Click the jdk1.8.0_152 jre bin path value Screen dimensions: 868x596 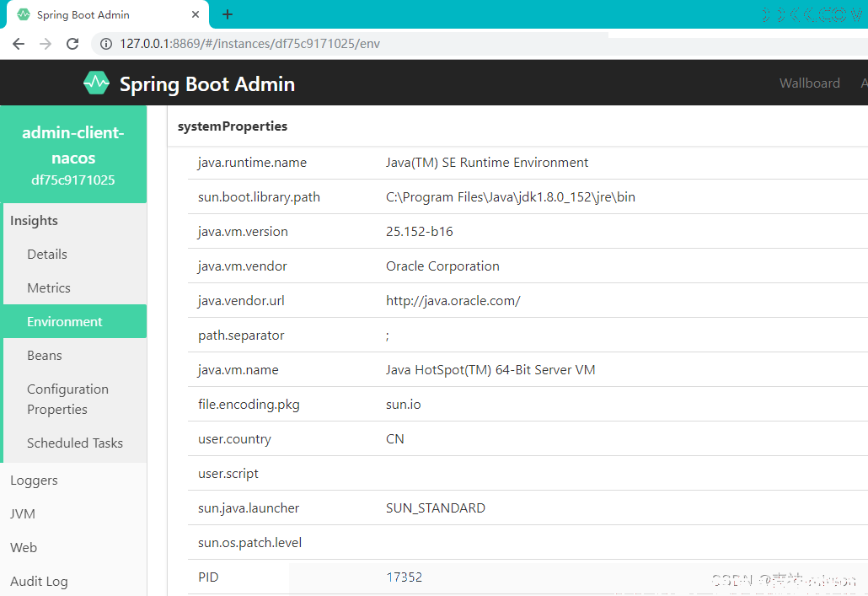[511, 197]
